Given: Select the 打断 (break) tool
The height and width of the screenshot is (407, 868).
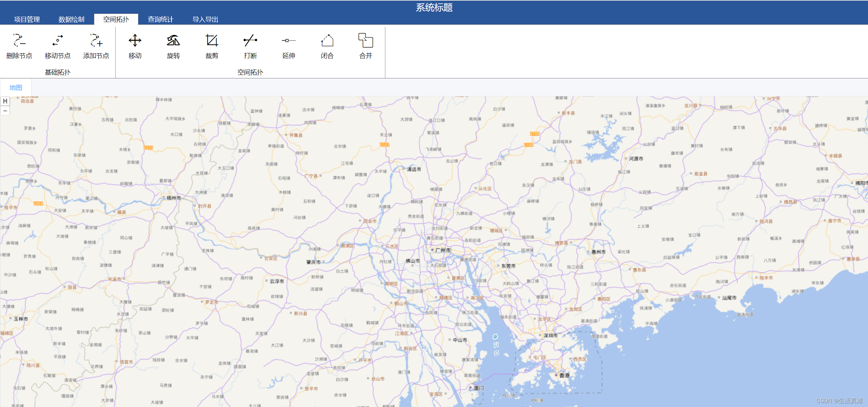Looking at the screenshot, I should (250, 46).
